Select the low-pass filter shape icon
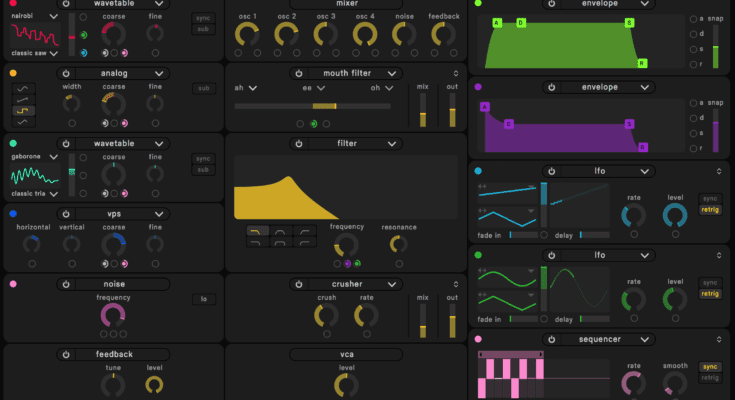735x400 pixels. (257, 231)
